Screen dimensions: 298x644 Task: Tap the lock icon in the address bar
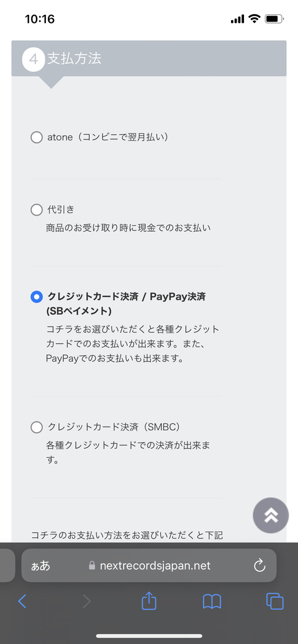(93, 565)
